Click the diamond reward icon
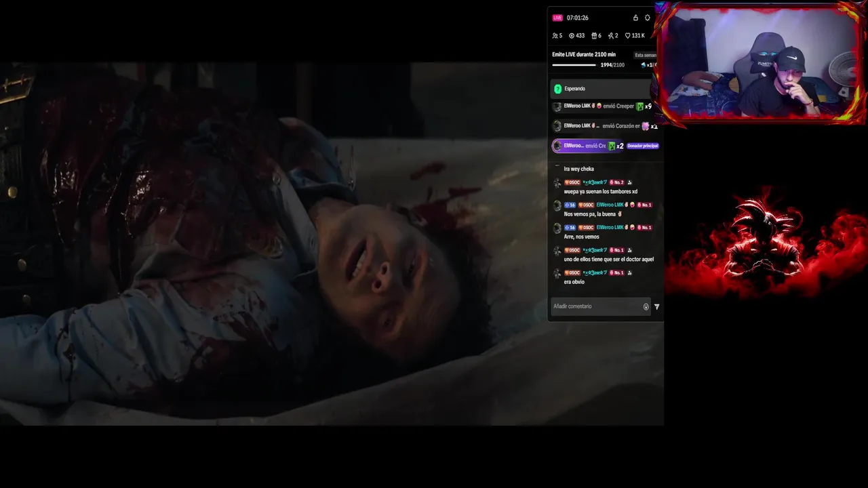The image size is (868, 488). [644, 65]
